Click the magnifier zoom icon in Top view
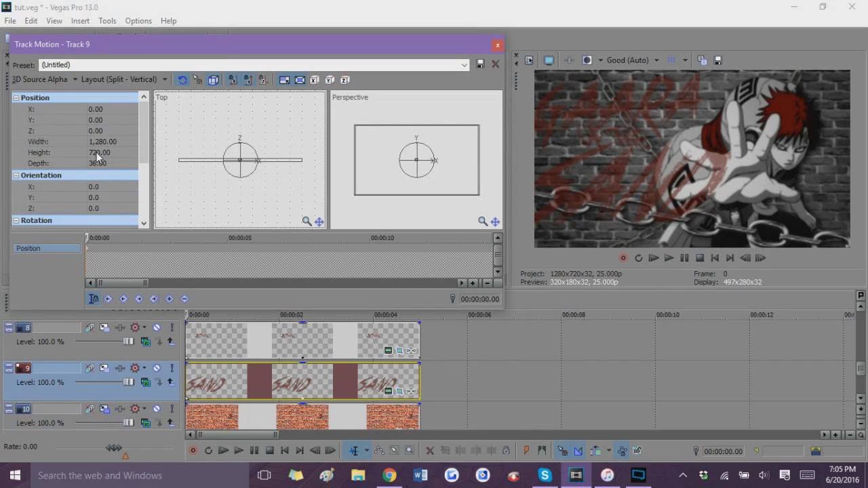The image size is (868, 488). click(307, 221)
